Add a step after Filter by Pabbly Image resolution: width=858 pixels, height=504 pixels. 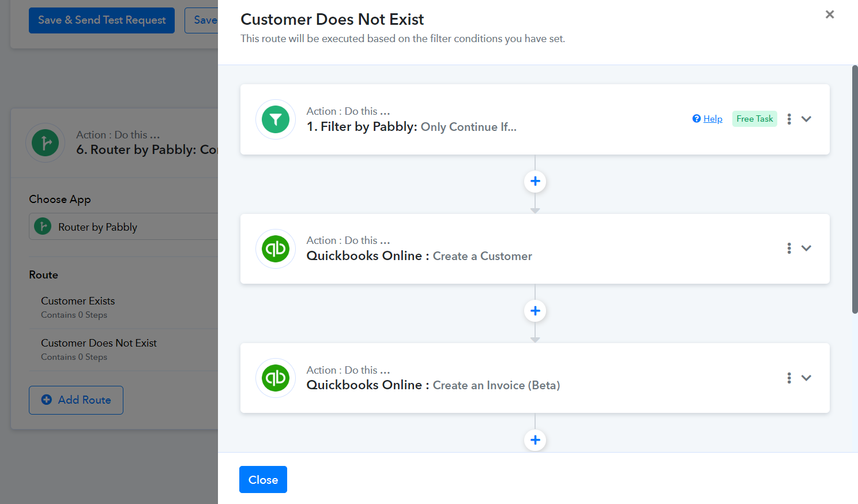pyautogui.click(x=535, y=182)
